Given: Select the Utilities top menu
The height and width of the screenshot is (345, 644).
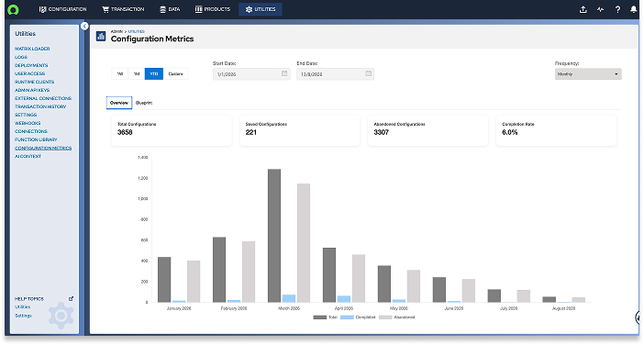Looking at the screenshot, I should (x=261, y=9).
